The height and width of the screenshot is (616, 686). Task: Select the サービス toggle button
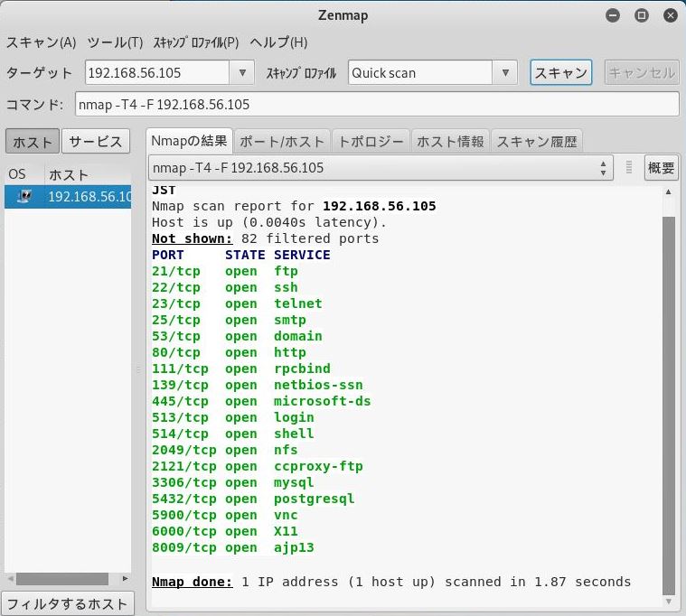click(96, 141)
